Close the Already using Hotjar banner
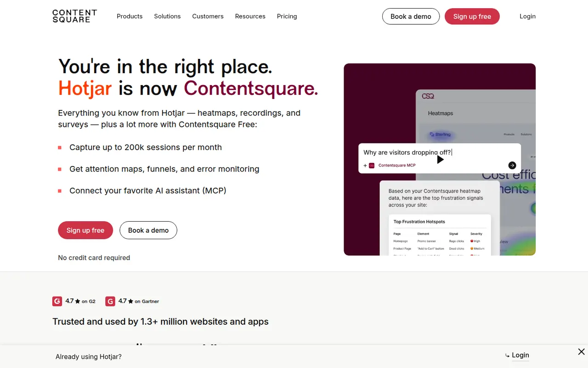Image resolution: width=588 pixels, height=368 pixels. pyautogui.click(x=581, y=352)
